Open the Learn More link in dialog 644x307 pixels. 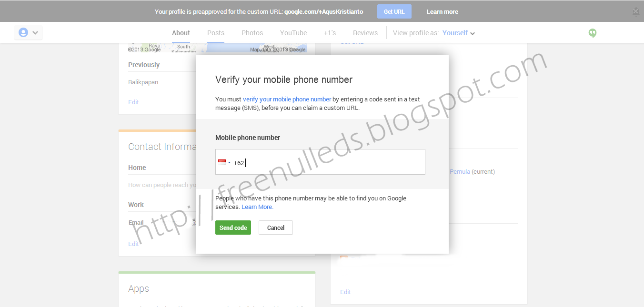257,207
